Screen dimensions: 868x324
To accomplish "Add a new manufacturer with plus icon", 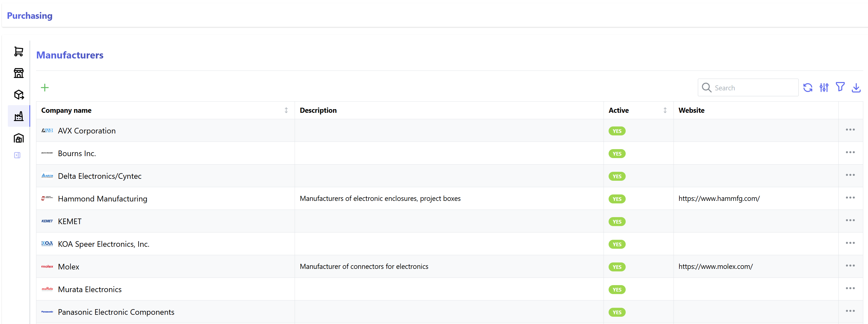I will pos(45,88).
